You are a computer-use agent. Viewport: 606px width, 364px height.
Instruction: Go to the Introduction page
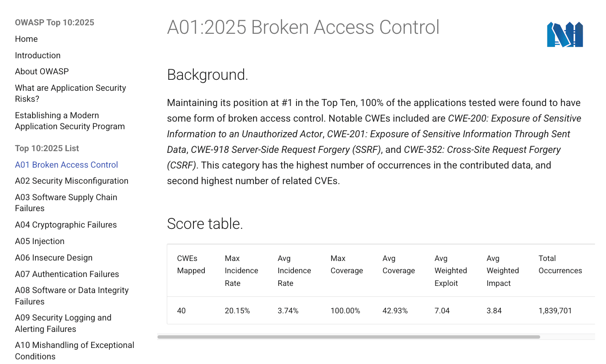coord(38,55)
